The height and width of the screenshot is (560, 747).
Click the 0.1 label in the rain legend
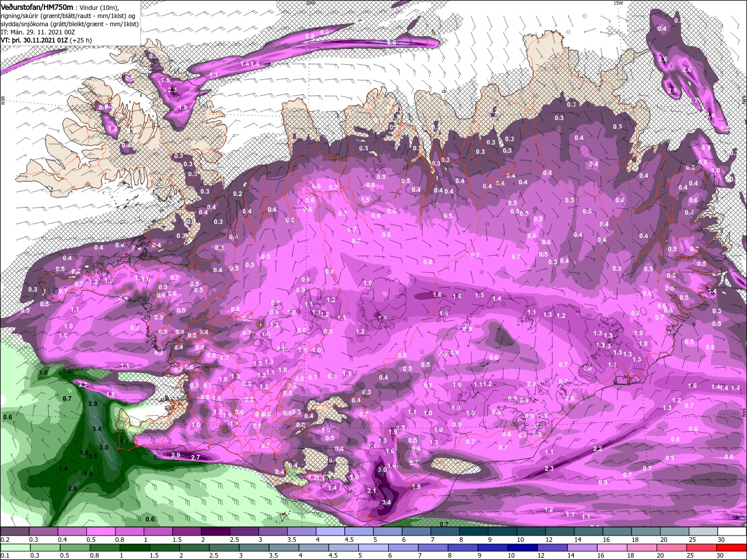(x=5, y=555)
